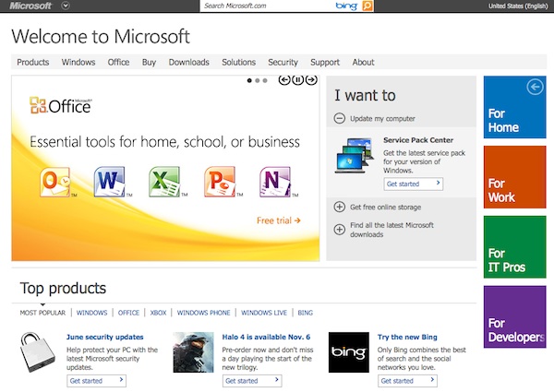554x392 pixels.
Task: Open the Downloads menu in the navigation bar
Action: (x=188, y=62)
